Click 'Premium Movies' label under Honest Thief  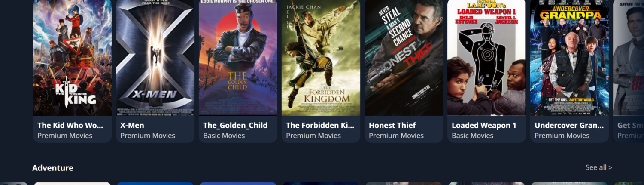(396, 136)
